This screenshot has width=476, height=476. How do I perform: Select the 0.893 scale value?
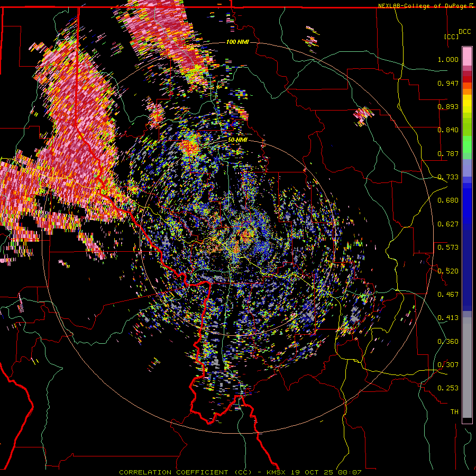coord(448,106)
